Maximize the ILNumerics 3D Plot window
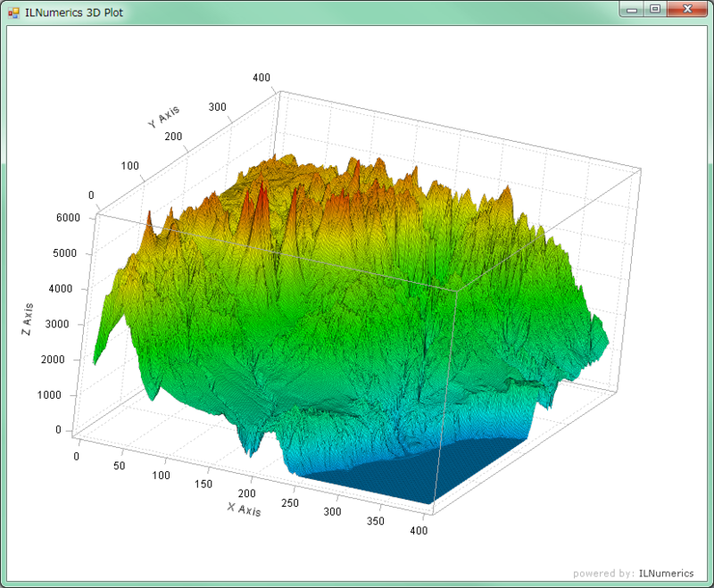This screenshot has width=714, height=588. [655, 10]
